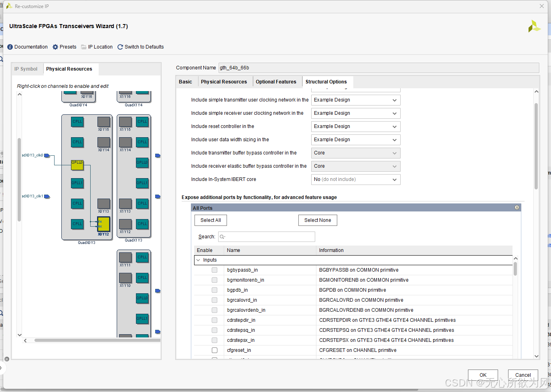This screenshot has height=392, width=551.
Task: Select the QPLL1 block in QuadX0Y3
Action: 77,183
